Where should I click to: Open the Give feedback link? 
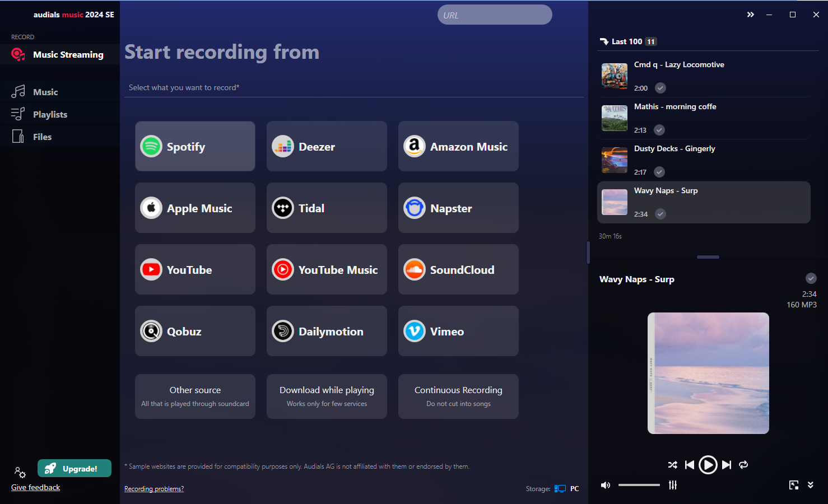(35, 487)
